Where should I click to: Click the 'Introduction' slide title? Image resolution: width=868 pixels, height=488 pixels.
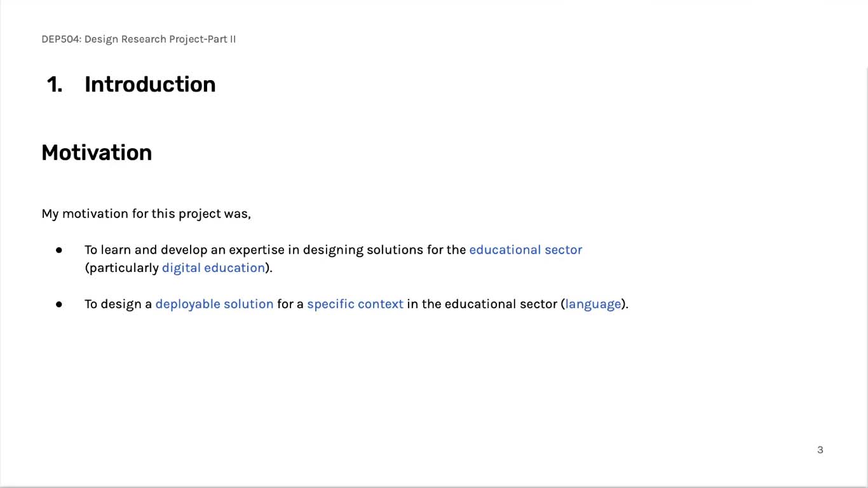(150, 85)
